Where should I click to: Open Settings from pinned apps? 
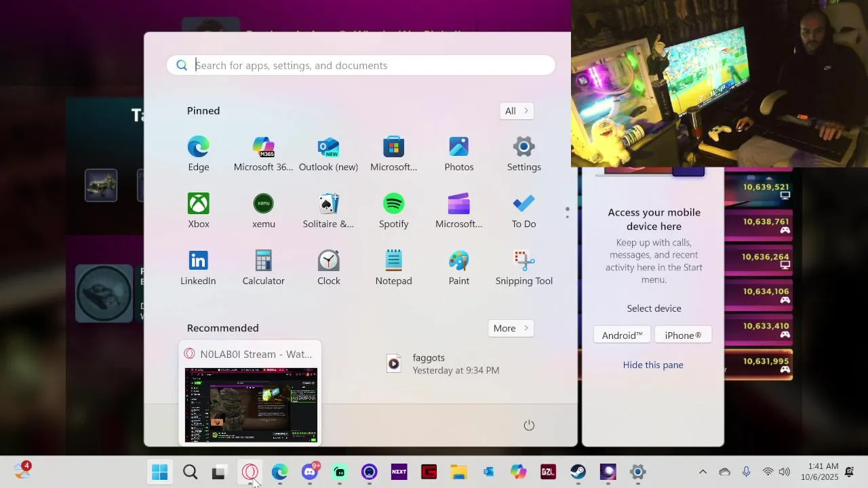[524, 154]
